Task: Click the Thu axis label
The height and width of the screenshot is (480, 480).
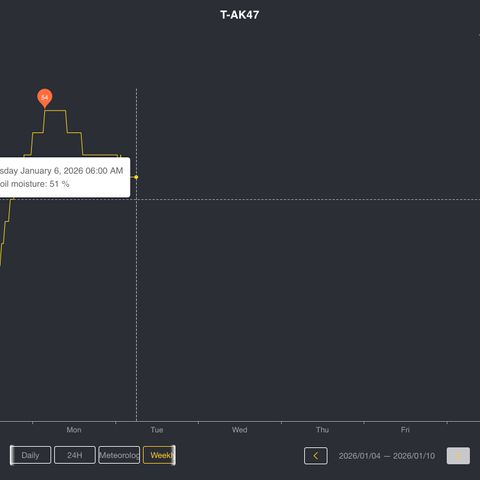Action: tap(322, 430)
